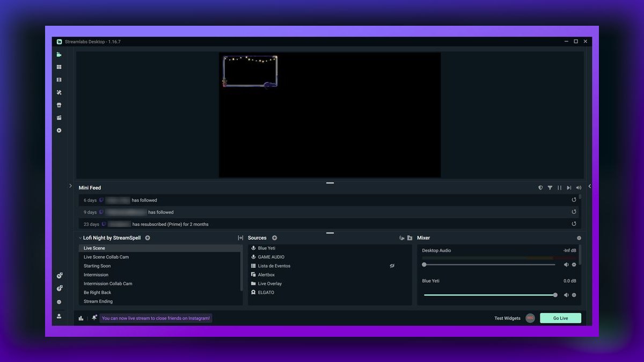Open the App Store icon in sidebar

click(x=59, y=105)
